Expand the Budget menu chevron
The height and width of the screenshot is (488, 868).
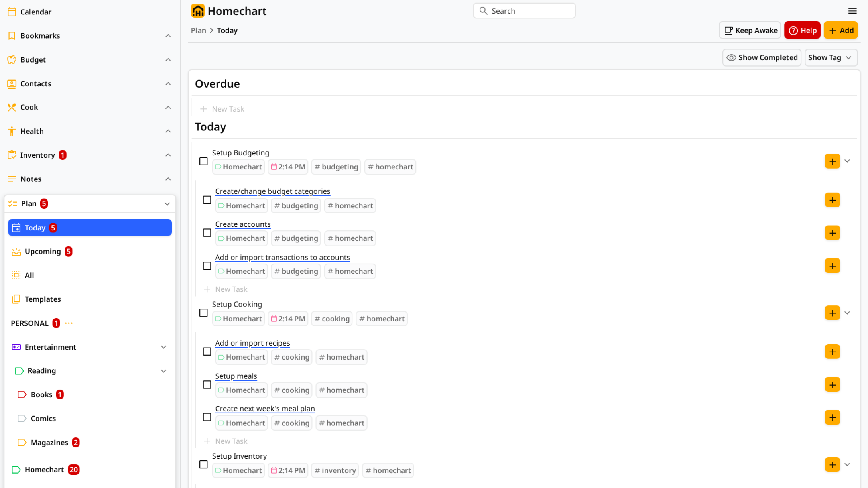[x=168, y=60]
